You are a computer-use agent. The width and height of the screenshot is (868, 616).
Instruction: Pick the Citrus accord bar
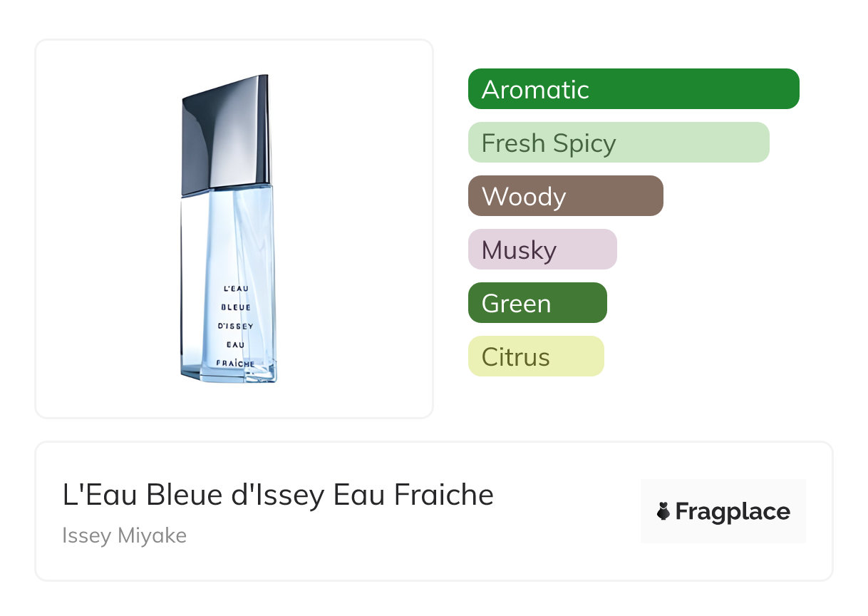click(x=535, y=356)
